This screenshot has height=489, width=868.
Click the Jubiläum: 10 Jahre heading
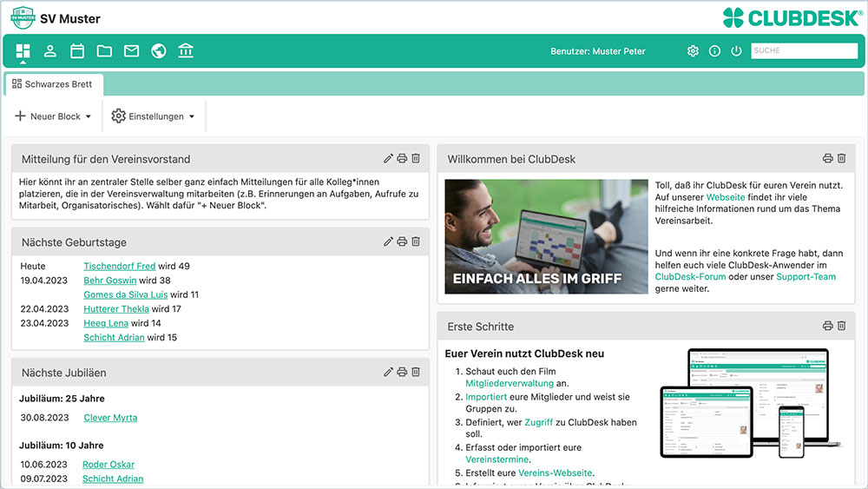pyautogui.click(x=61, y=446)
